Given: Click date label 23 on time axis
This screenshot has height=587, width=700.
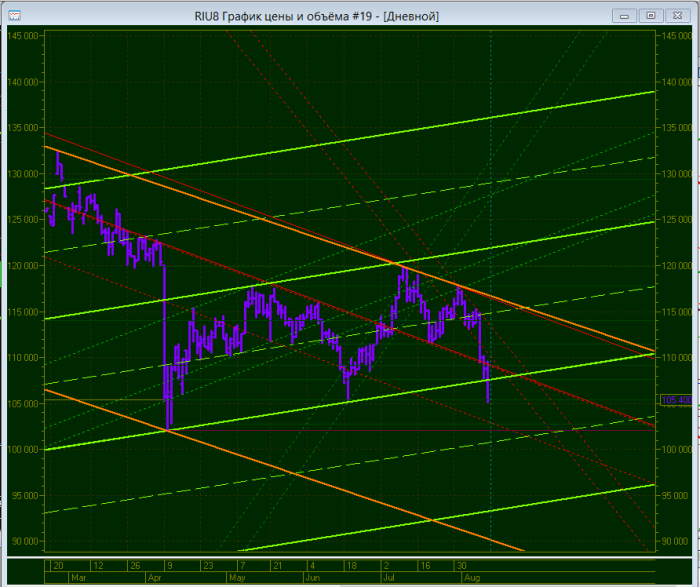Looking at the screenshot, I should point(208,566).
